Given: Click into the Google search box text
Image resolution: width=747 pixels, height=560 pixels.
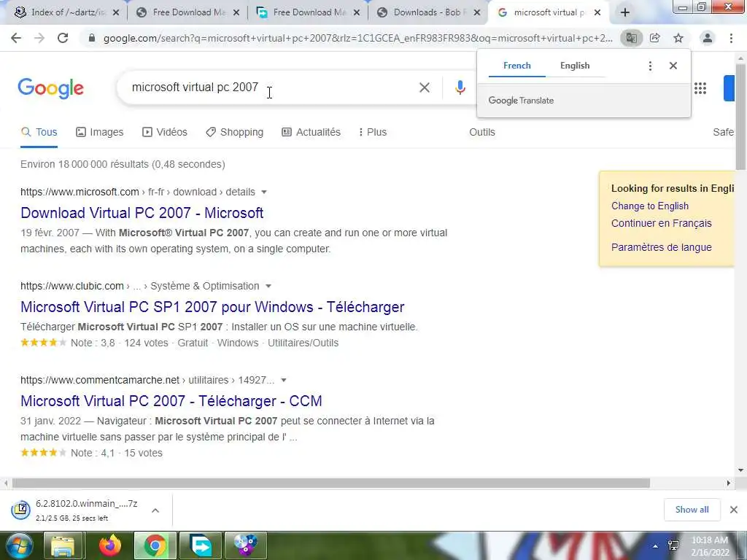Looking at the screenshot, I should point(196,87).
